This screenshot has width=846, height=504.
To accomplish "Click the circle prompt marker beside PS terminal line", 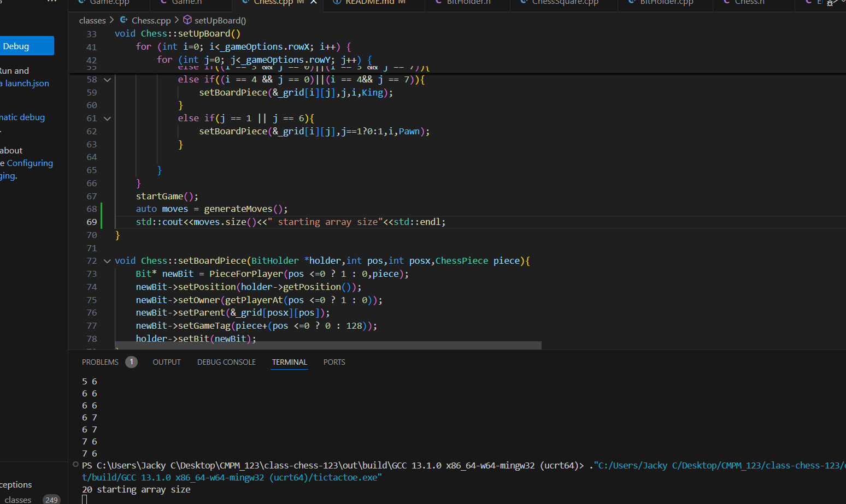I will [76, 465].
